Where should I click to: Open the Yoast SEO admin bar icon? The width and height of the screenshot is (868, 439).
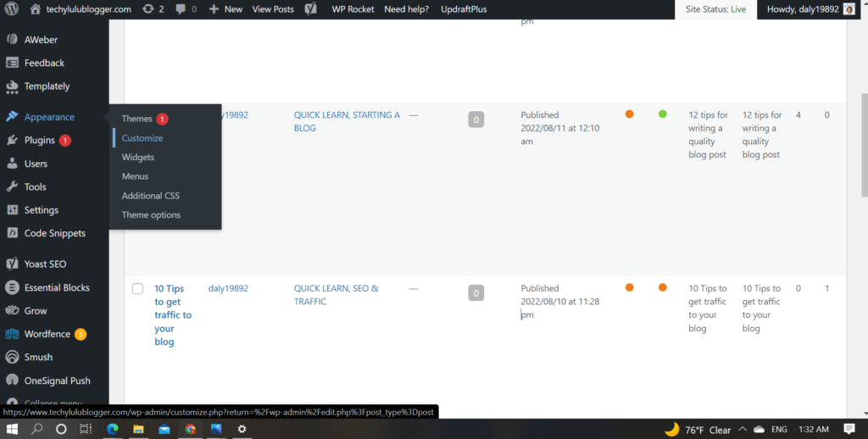(x=311, y=9)
